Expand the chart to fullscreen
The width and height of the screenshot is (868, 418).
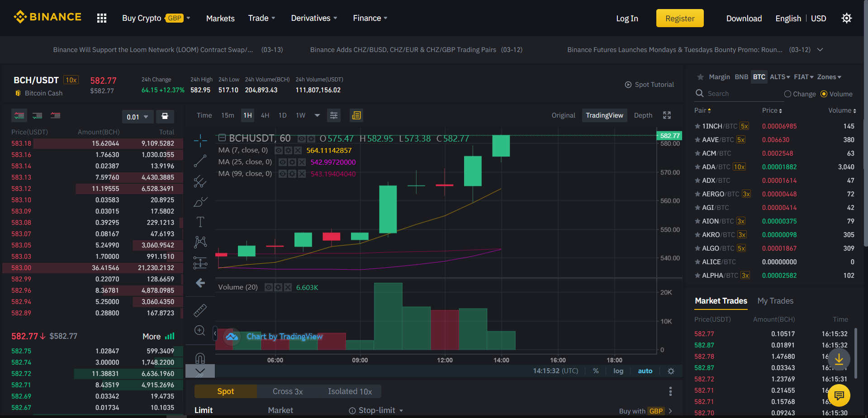click(667, 115)
